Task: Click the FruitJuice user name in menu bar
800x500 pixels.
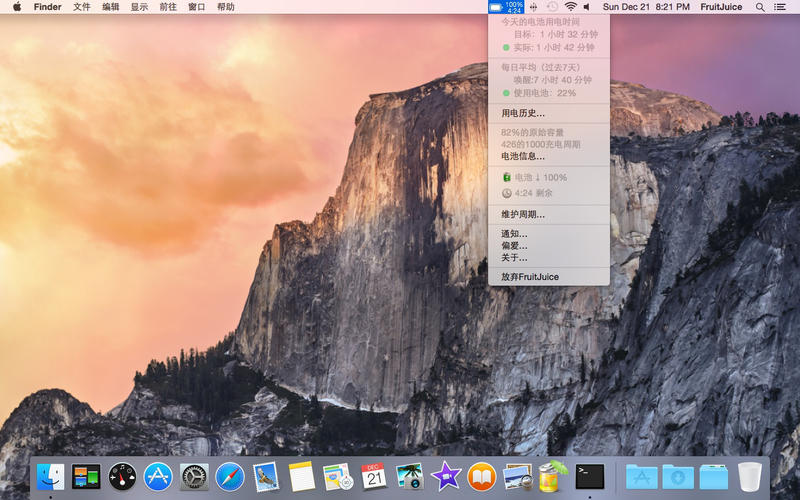Action: (721, 7)
